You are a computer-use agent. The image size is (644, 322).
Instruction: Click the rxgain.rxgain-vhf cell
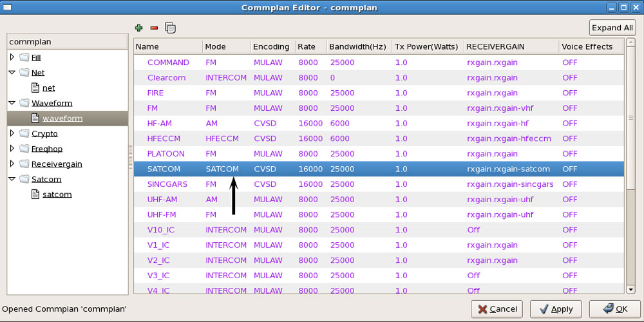[500, 108]
